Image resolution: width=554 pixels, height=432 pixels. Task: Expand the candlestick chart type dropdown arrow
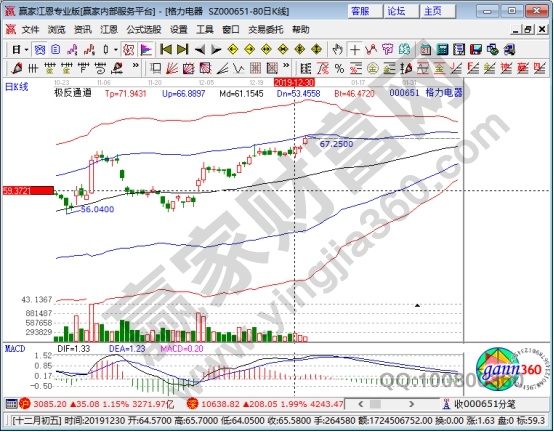pos(116,50)
